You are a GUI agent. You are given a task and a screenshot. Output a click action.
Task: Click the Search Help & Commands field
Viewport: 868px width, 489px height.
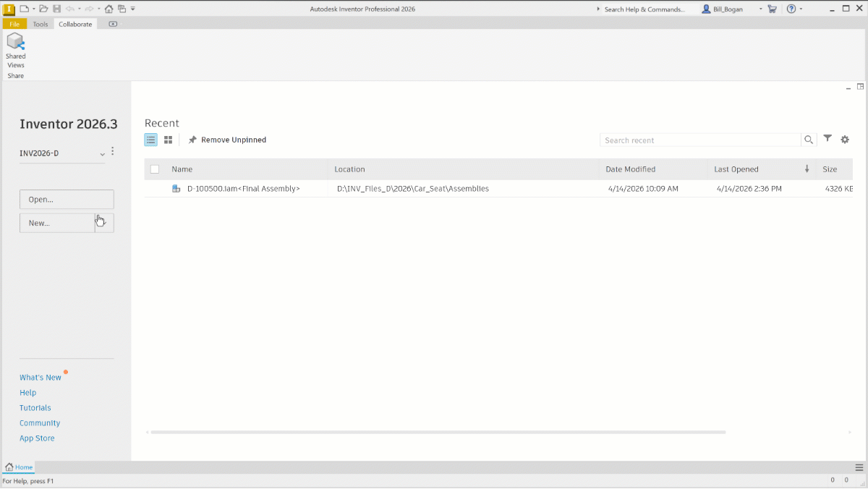coord(645,9)
